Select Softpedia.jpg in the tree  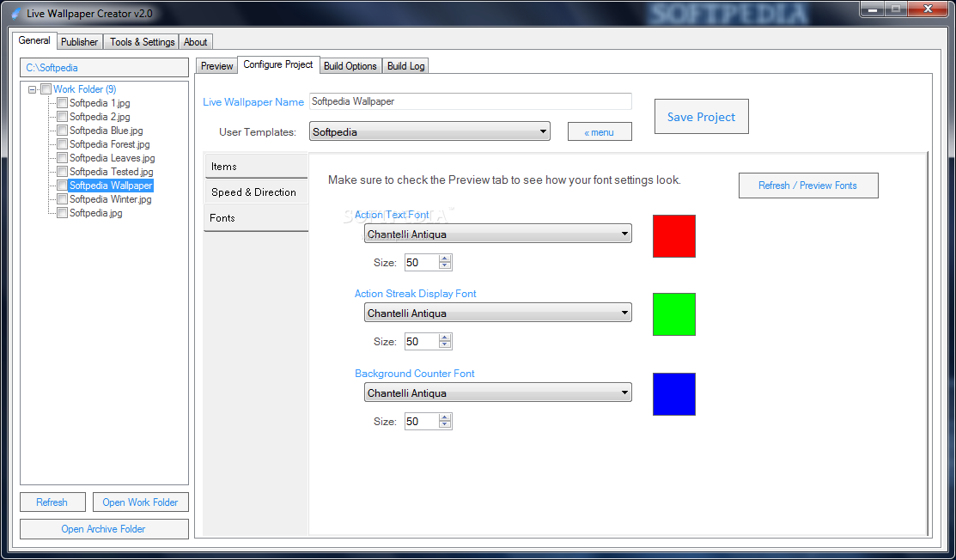[x=95, y=213]
